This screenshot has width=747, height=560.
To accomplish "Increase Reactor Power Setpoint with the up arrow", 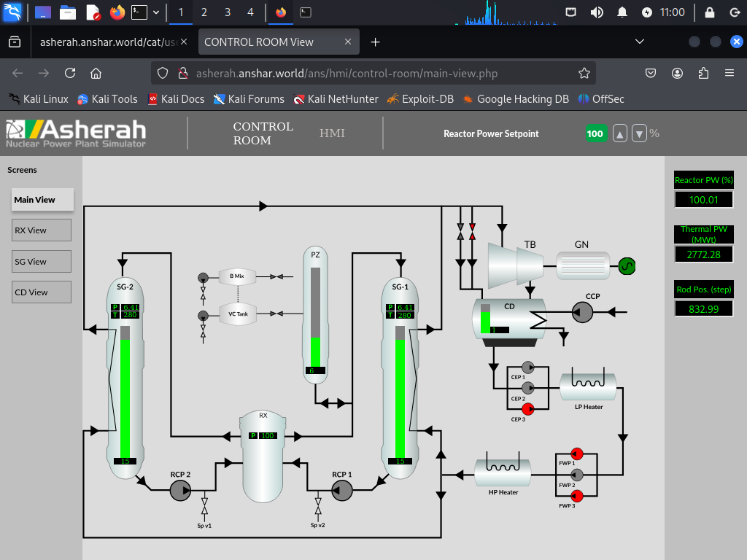I will click(x=619, y=133).
